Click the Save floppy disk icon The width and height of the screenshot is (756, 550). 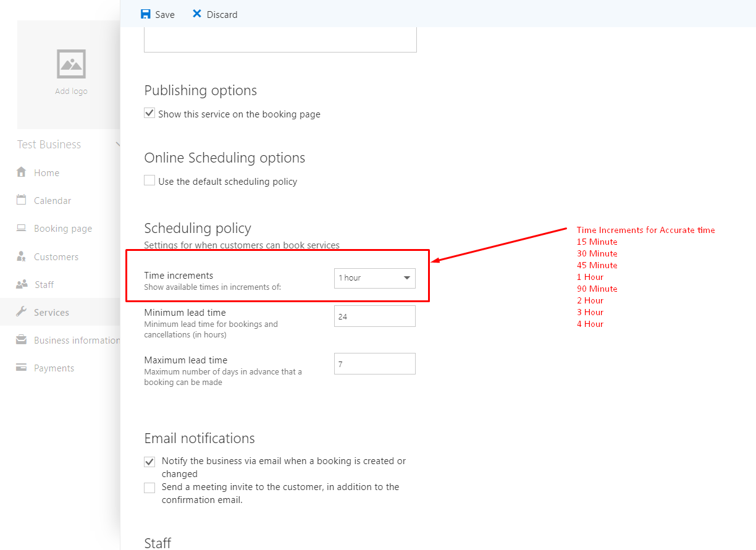click(x=146, y=14)
